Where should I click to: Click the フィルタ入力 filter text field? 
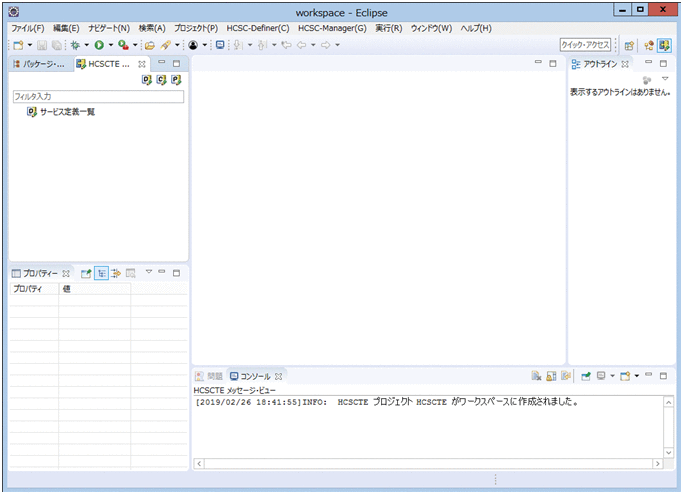[x=97, y=97]
